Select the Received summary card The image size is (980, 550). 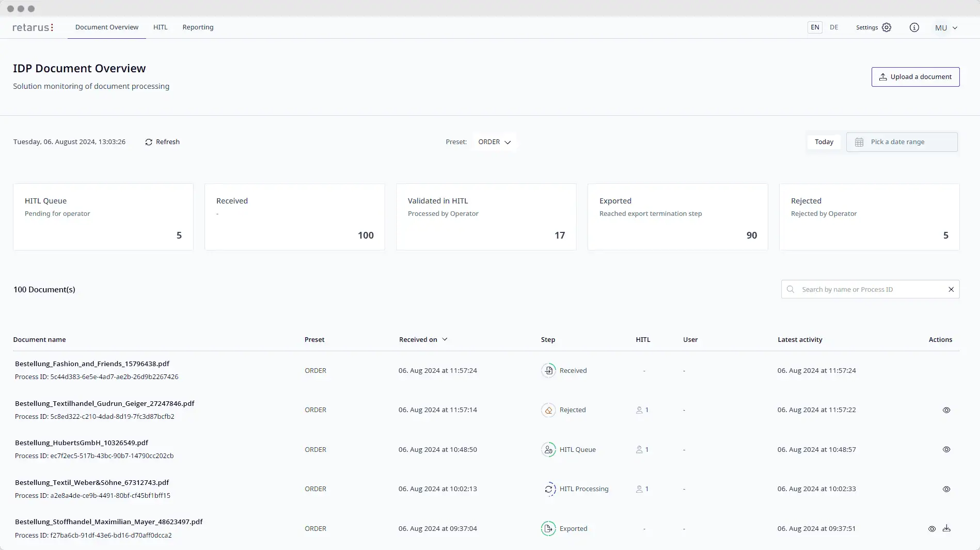pos(295,217)
